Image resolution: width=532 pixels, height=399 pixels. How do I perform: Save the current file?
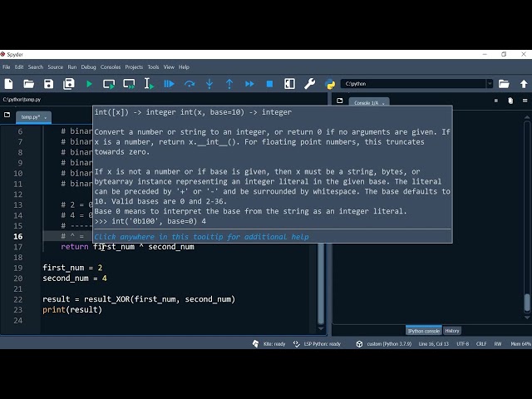[x=49, y=84]
